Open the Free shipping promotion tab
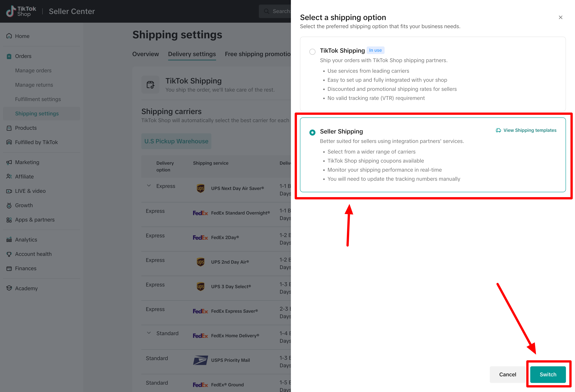This screenshot has width=575, height=392. coord(258,54)
